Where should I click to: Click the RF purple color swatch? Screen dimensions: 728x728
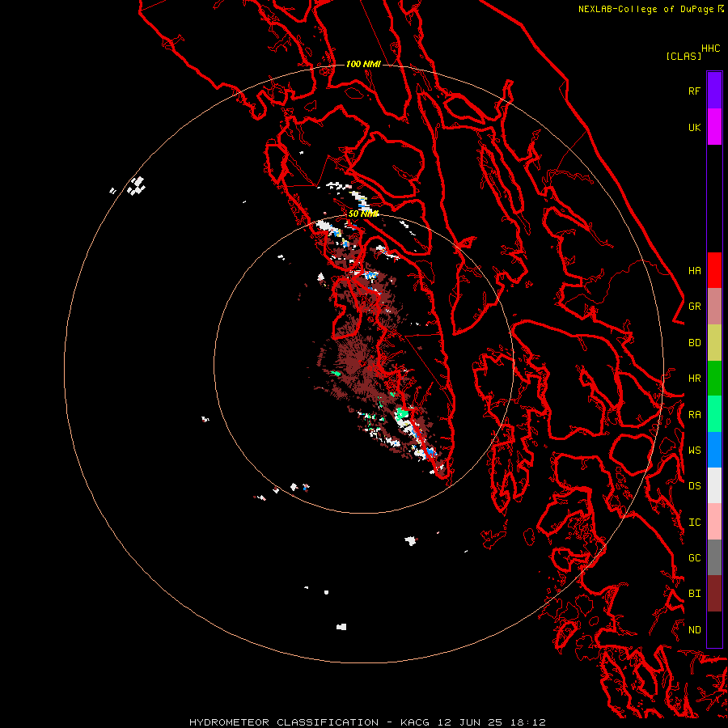(714, 91)
